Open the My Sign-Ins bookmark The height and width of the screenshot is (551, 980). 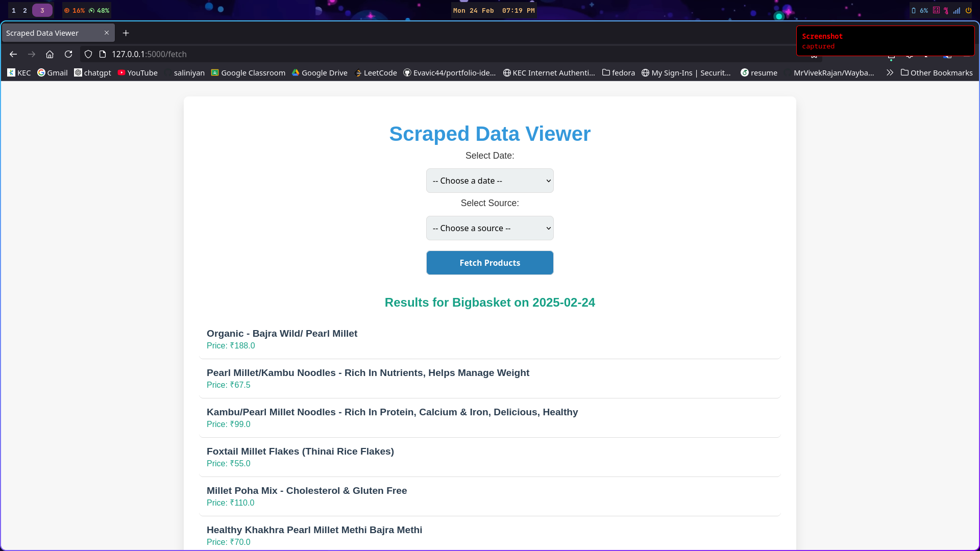click(687, 73)
